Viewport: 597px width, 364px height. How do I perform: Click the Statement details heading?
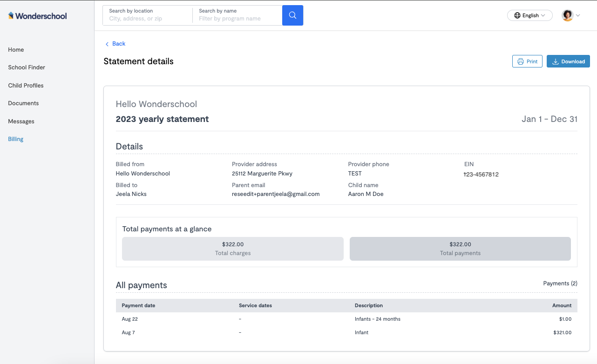click(138, 61)
